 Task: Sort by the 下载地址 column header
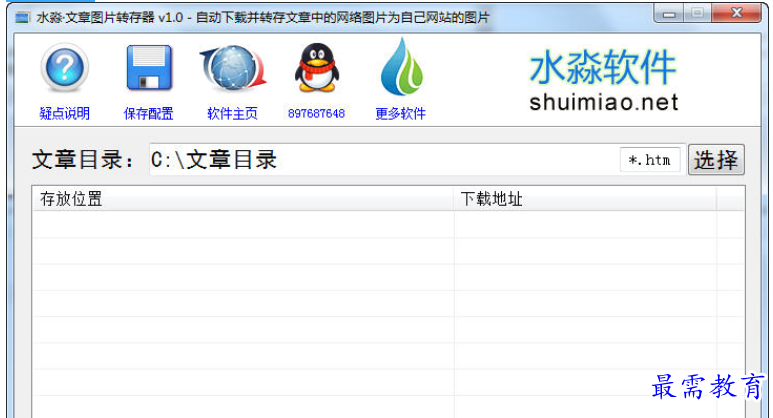(585, 199)
